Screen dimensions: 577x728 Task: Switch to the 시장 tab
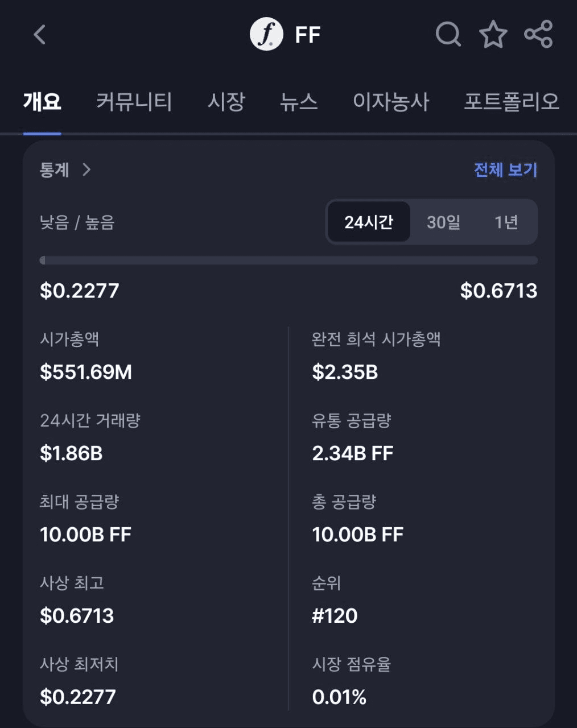pyautogui.click(x=226, y=102)
